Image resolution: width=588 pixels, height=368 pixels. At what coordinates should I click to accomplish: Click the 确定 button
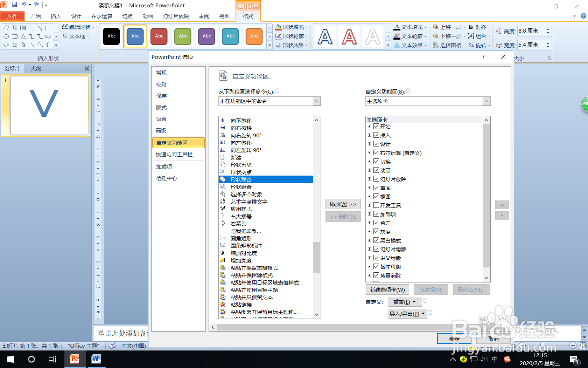tap(454, 339)
